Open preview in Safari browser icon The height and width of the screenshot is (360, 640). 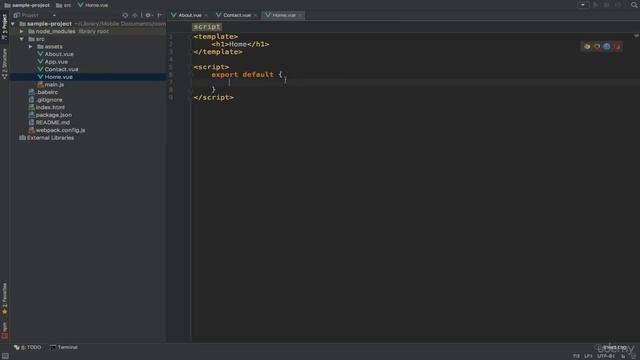(x=607, y=47)
